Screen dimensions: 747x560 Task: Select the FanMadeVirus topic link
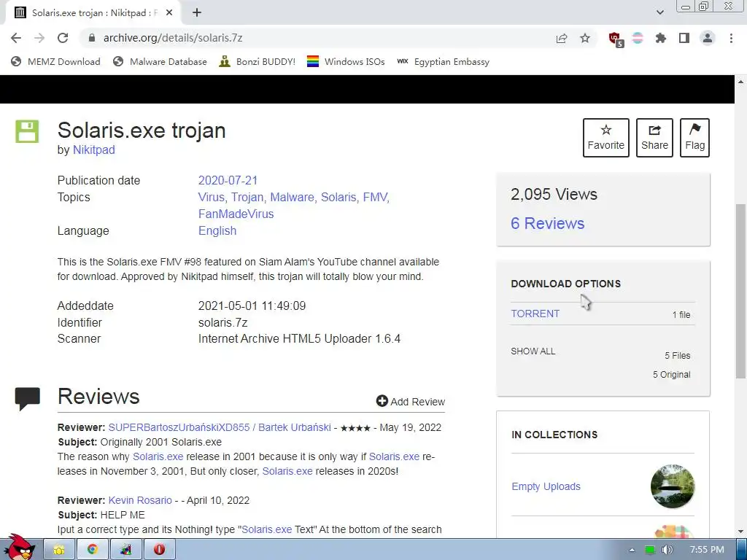coord(236,214)
